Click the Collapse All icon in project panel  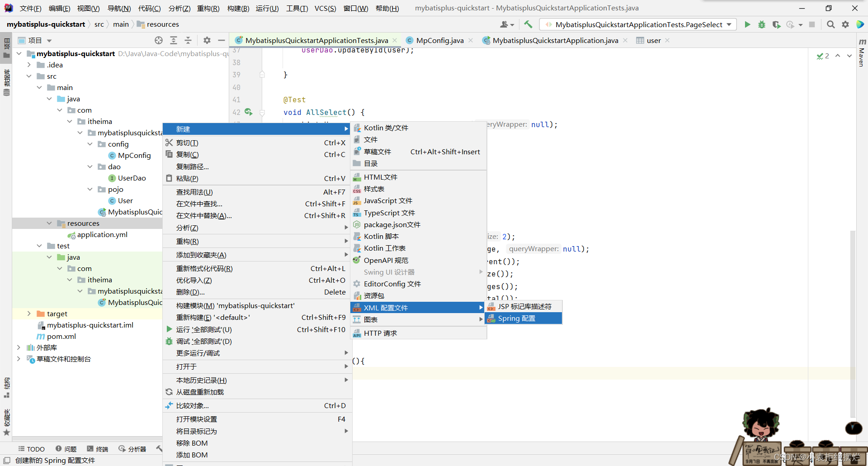pyautogui.click(x=188, y=40)
